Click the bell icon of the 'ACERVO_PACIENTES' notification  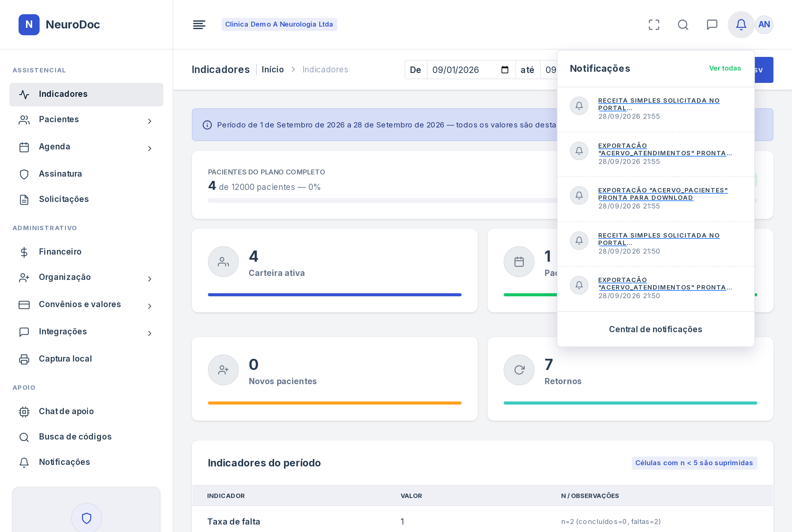coord(579,195)
